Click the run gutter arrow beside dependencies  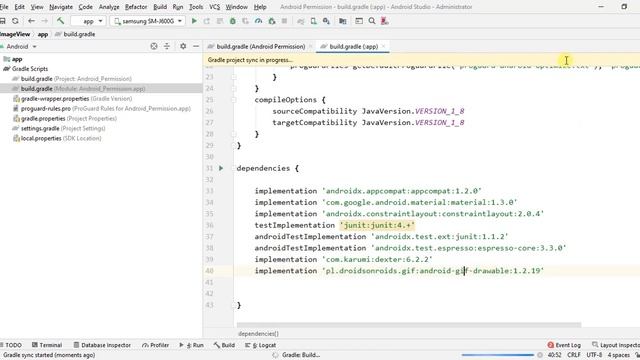click(x=221, y=168)
